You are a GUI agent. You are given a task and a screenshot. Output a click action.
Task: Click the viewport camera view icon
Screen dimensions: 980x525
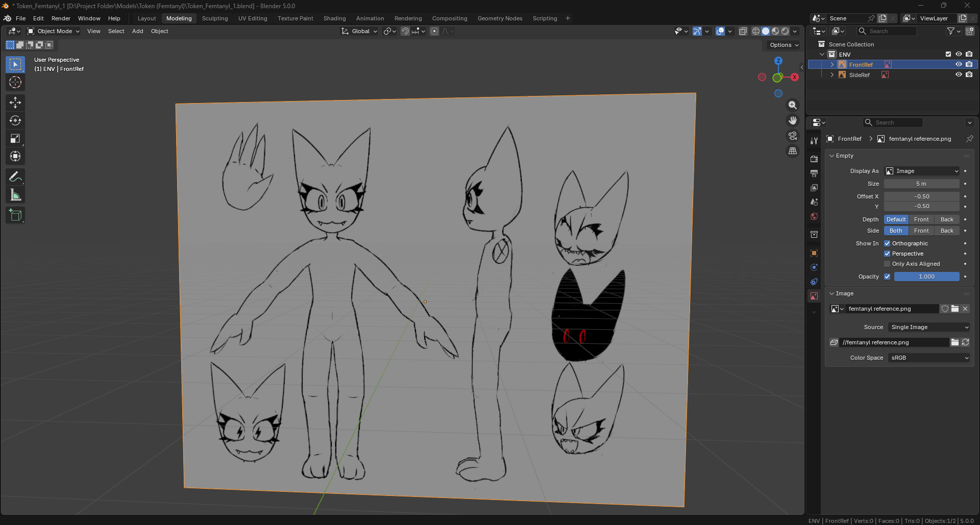click(x=793, y=136)
